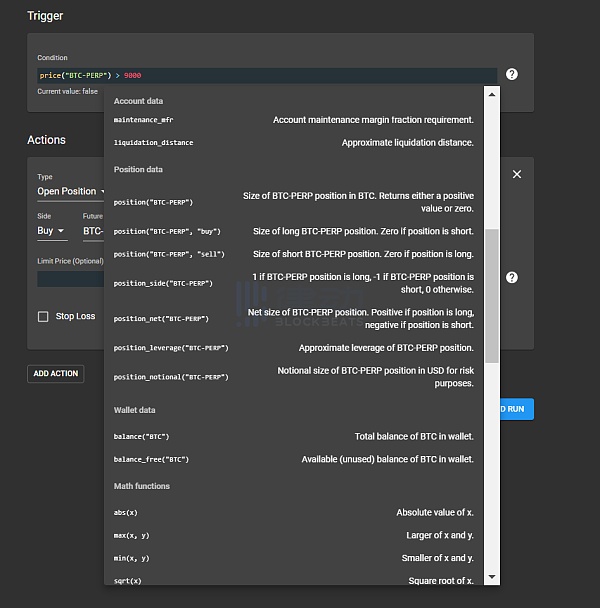Enable the Stop Loss checkbox
600x608 pixels.
point(43,317)
